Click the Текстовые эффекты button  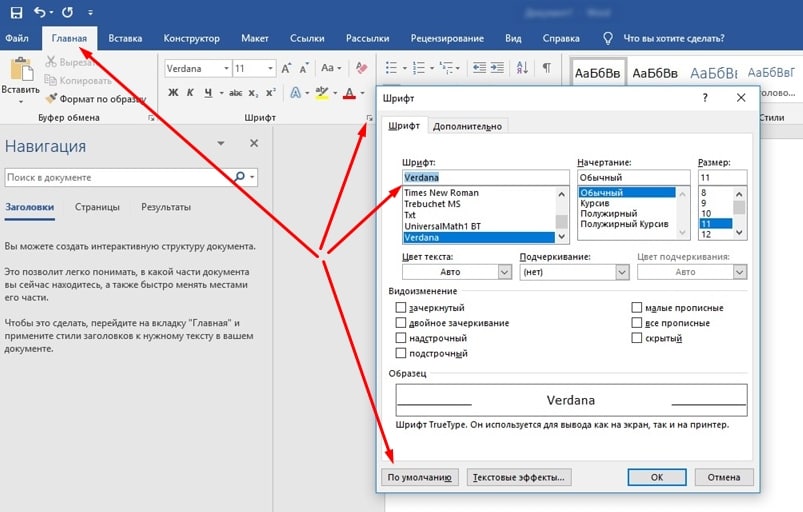[x=519, y=477]
